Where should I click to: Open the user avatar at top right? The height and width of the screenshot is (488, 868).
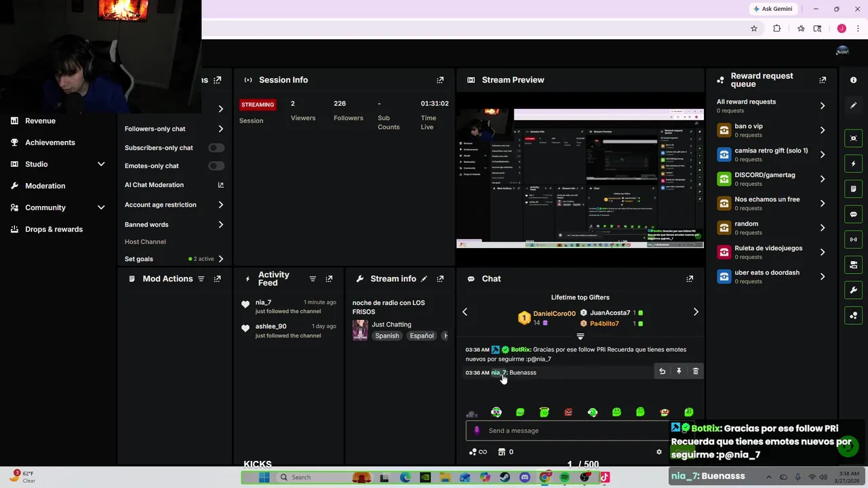click(x=842, y=51)
